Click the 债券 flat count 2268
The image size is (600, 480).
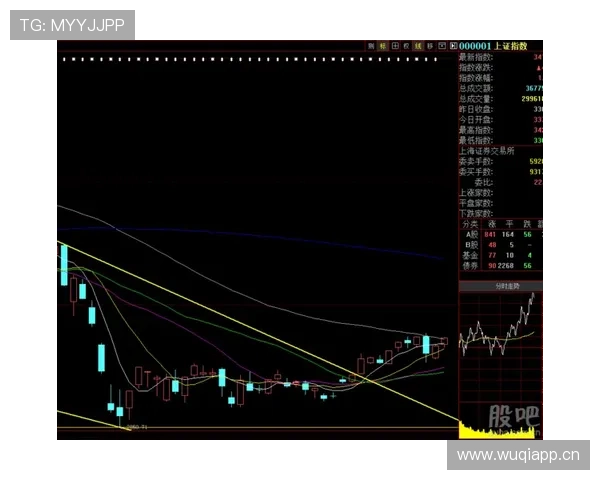[505, 266]
